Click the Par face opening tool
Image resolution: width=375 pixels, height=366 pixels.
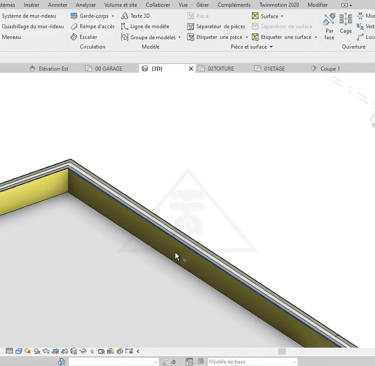pyautogui.click(x=329, y=27)
